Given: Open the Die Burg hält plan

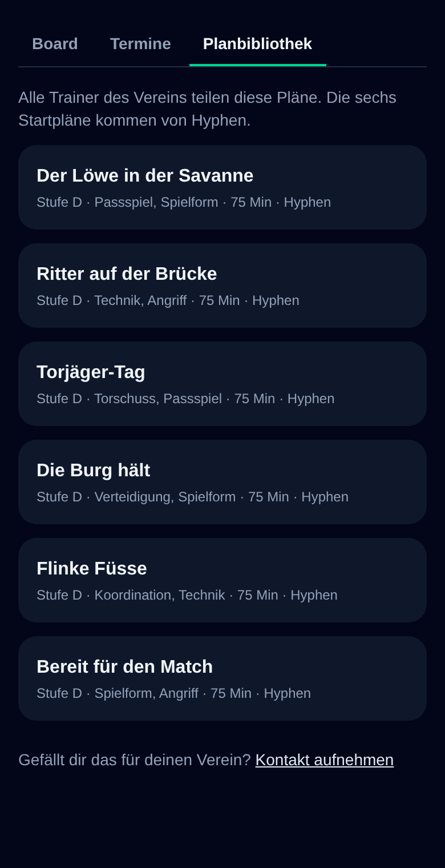Looking at the screenshot, I should [222, 482].
